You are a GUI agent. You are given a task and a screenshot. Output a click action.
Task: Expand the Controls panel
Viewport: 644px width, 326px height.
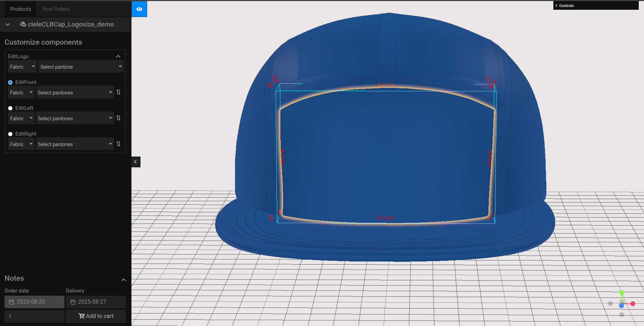point(565,6)
